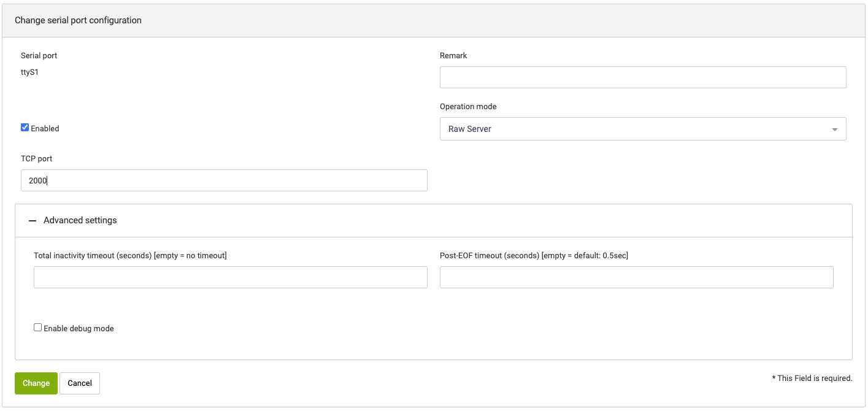The width and height of the screenshot is (868, 411).
Task: Click the Cancel button
Action: tap(80, 383)
